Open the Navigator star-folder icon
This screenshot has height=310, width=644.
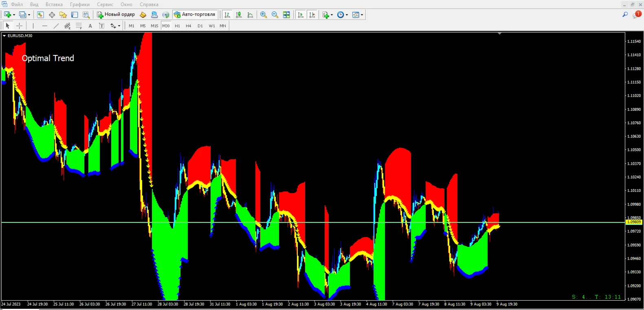(63, 15)
